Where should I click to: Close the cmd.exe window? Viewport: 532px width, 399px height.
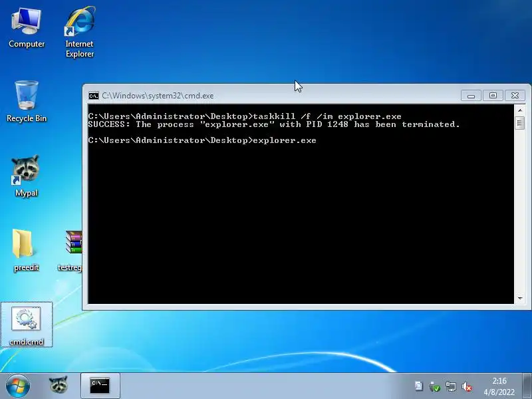(x=515, y=96)
